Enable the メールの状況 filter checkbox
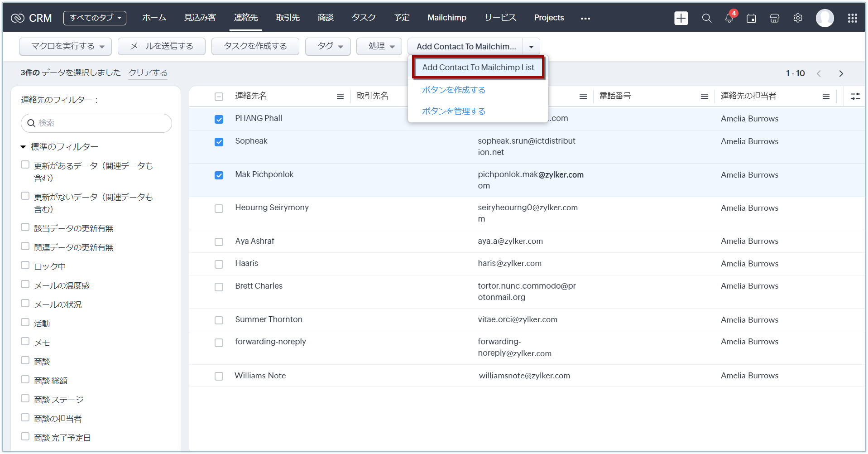This screenshot has width=868, height=454. (25, 304)
